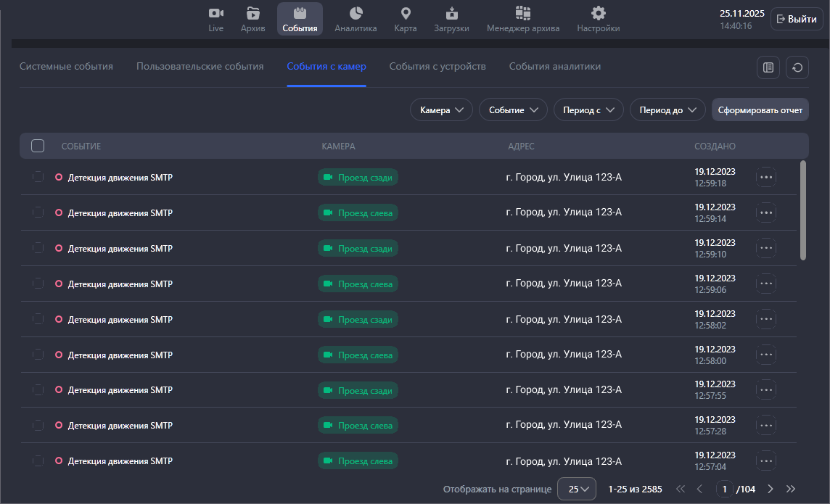
Task: Open the Период с date dropdown
Action: [588, 110]
